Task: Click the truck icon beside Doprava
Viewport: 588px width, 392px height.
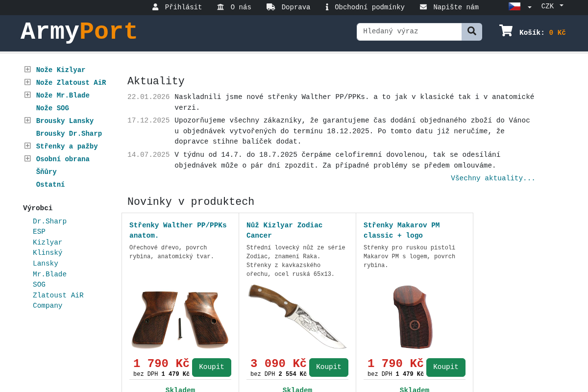Action: point(270,7)
